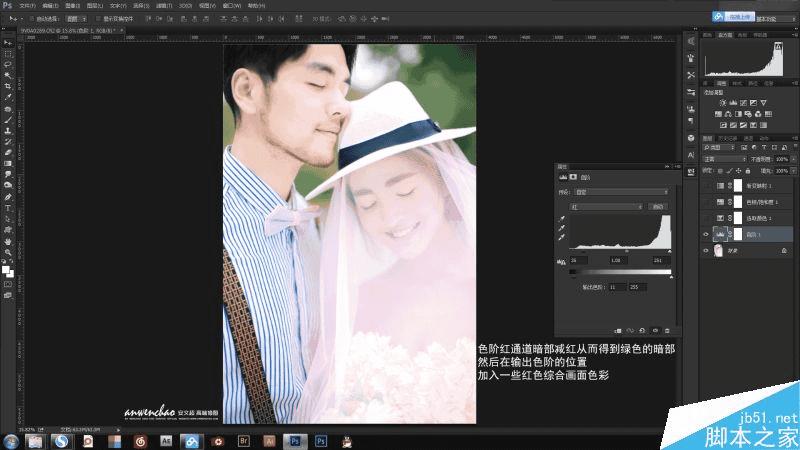The image size is (800, 450).
Task: Select the Lasso tool in the toolbox
Action: pyautogui.click(x=8, y=64)
